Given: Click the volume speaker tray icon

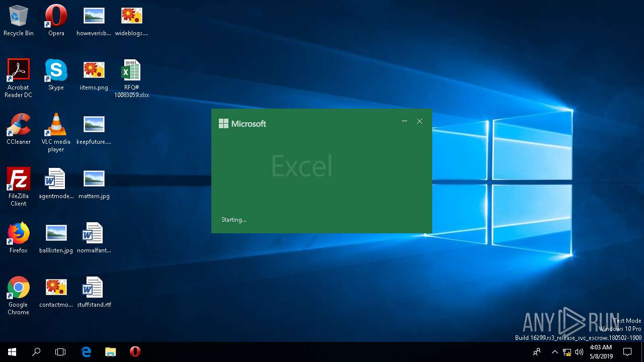Looking at the screenshot, I should pyautogui.click(x=579, y=352).
